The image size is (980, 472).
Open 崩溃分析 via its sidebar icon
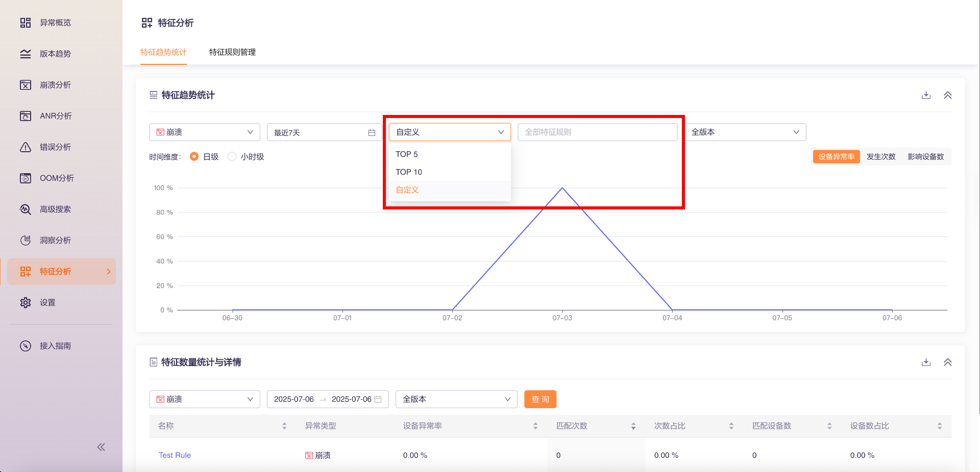[x=26, y=85]
